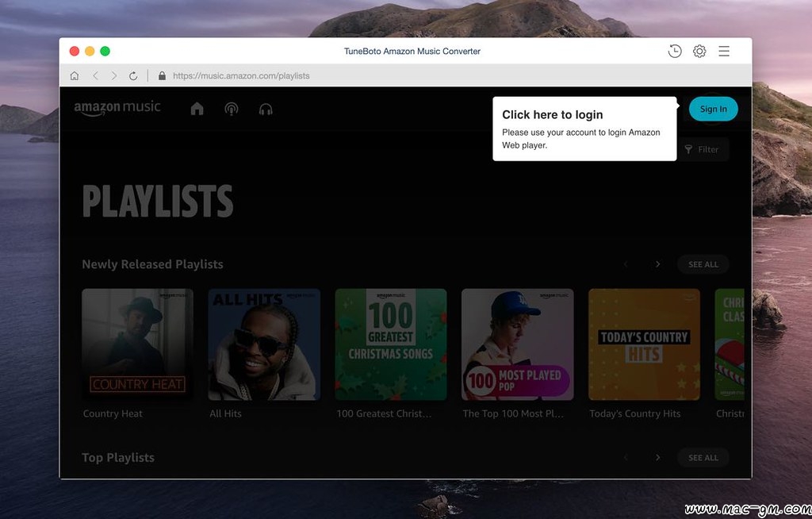
Task: Go forward with the right arrow
Action: (x=114, y=75)
